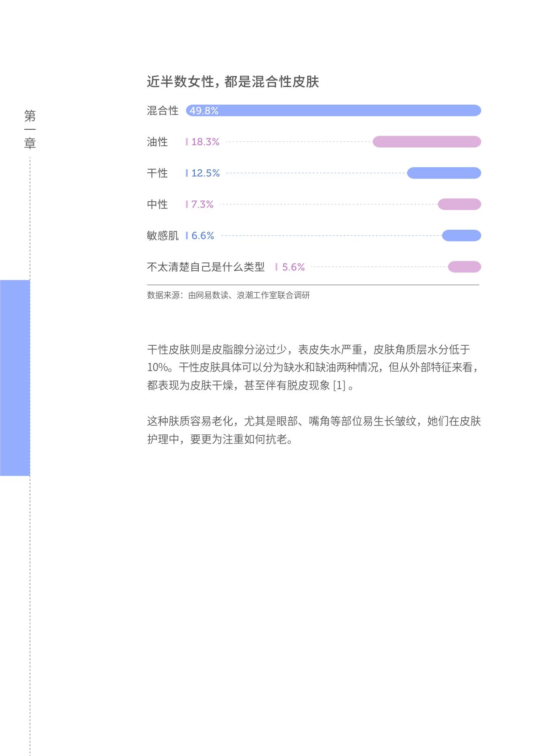The width and height of the screenshot is (535, 756).
Task: Click the 6.6% percentage value
Action: (203, 236)
